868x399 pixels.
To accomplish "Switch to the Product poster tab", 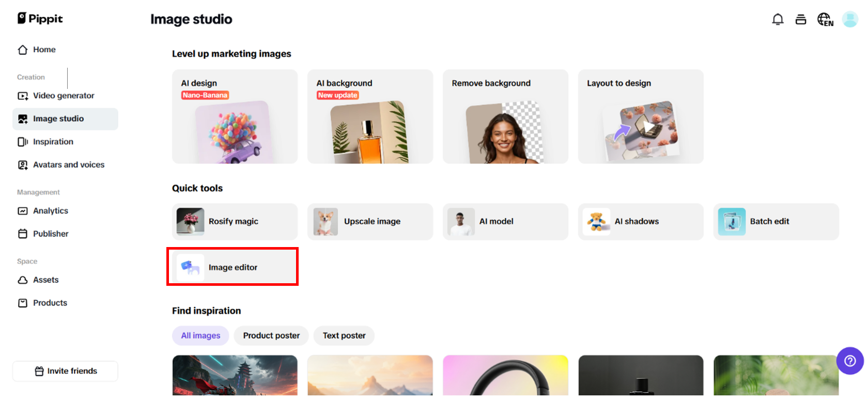I will [x=271, y=335].
